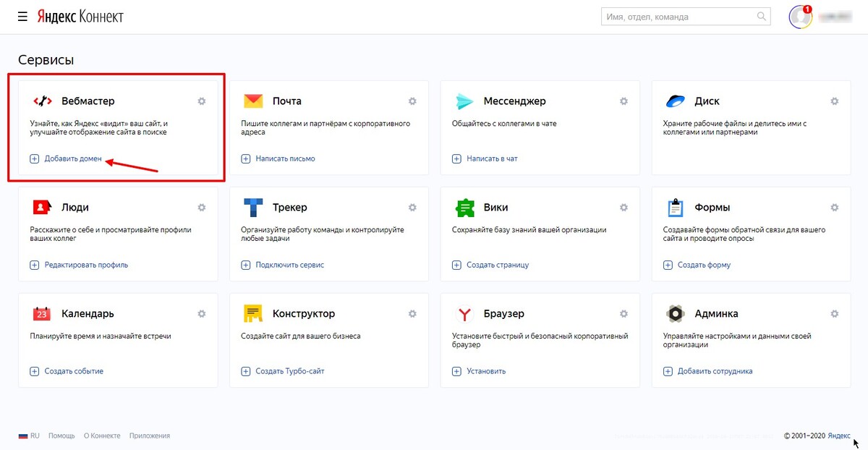Open settings gear for Конструктор
Screen dimensions: 868x450
(x=412, y=314)
